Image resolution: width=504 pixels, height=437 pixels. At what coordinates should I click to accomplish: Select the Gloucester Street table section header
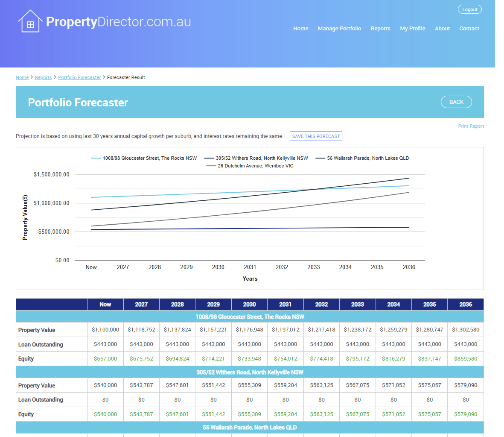(x=250, y=317)
